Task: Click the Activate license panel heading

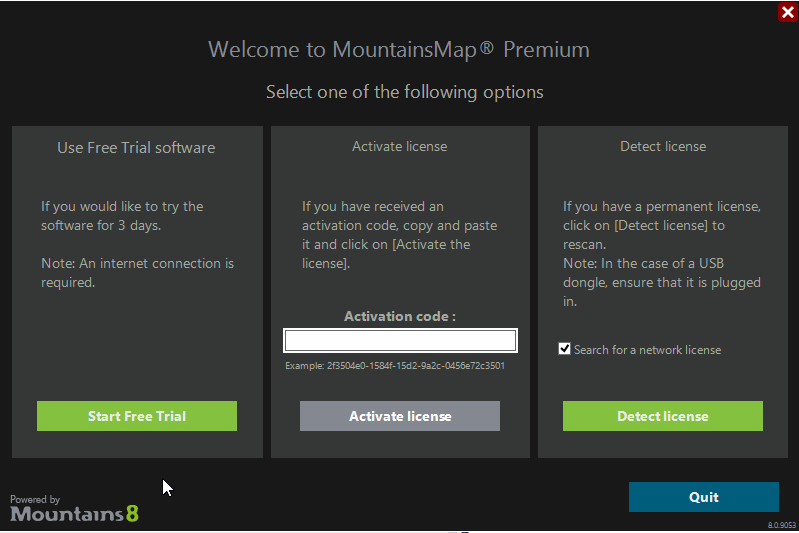Action: 400,146
